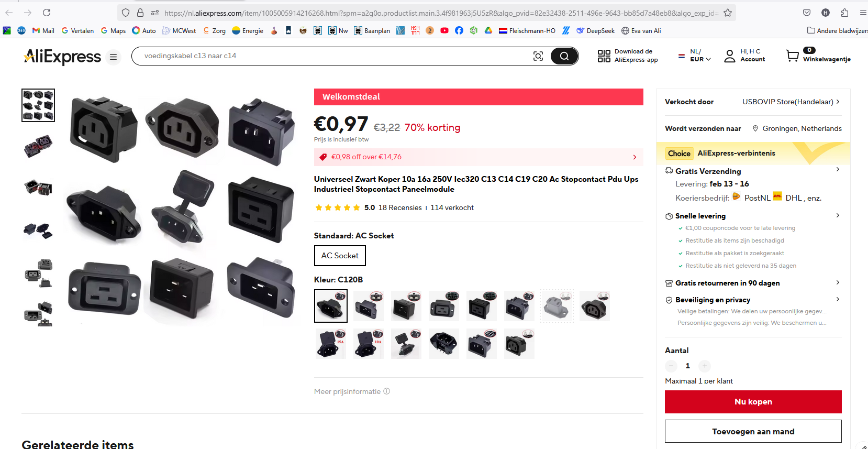This screenshot has height=449, width=868.
Task: Expand Gratis retourneren in 90 dagen
Action: [x=838, y=282]
